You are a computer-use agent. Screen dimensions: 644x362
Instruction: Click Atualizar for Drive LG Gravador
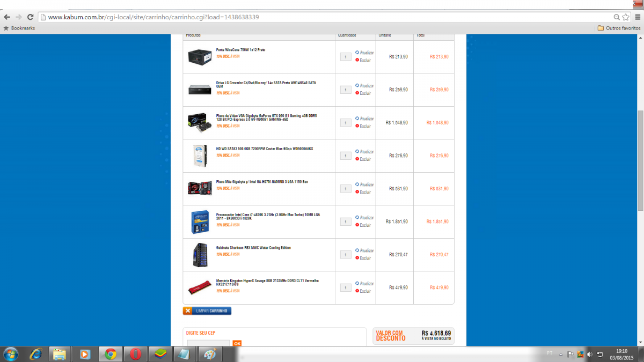(364, 86)
